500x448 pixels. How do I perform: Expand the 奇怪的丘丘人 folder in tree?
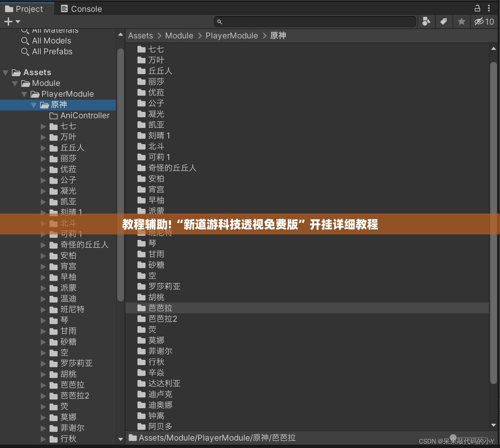pyautogui.click(x=43, y=245)
